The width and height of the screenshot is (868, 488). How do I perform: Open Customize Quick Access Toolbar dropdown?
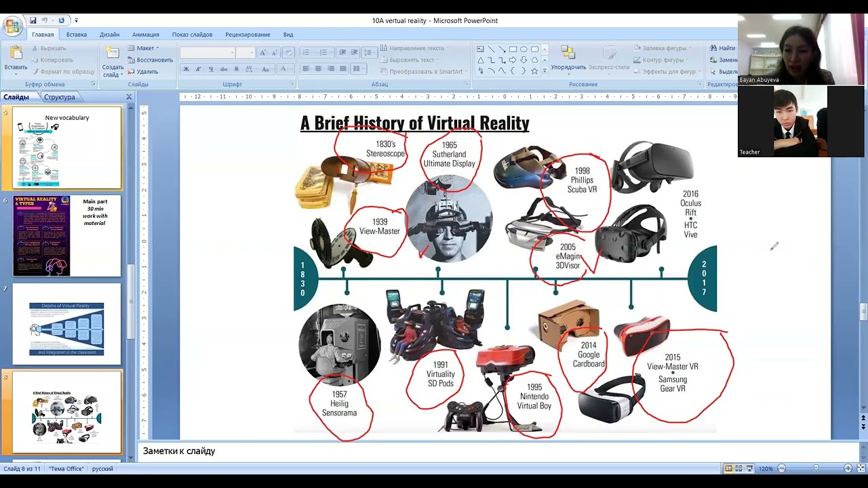pyautogui.click(x=76, y=20)
